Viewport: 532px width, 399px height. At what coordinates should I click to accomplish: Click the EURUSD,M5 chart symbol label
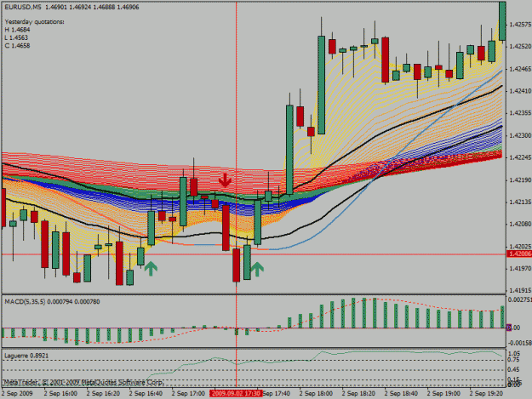point(24,7)
